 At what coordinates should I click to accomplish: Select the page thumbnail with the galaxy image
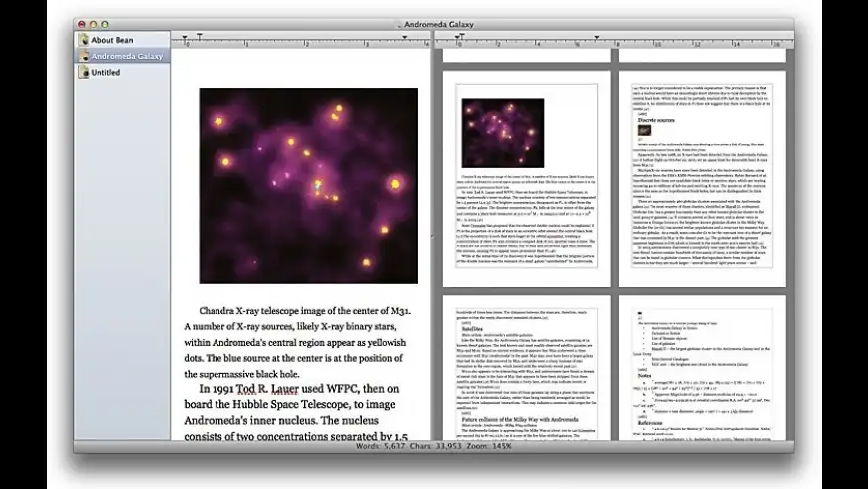pyautogui.click(x=527, y=179)
